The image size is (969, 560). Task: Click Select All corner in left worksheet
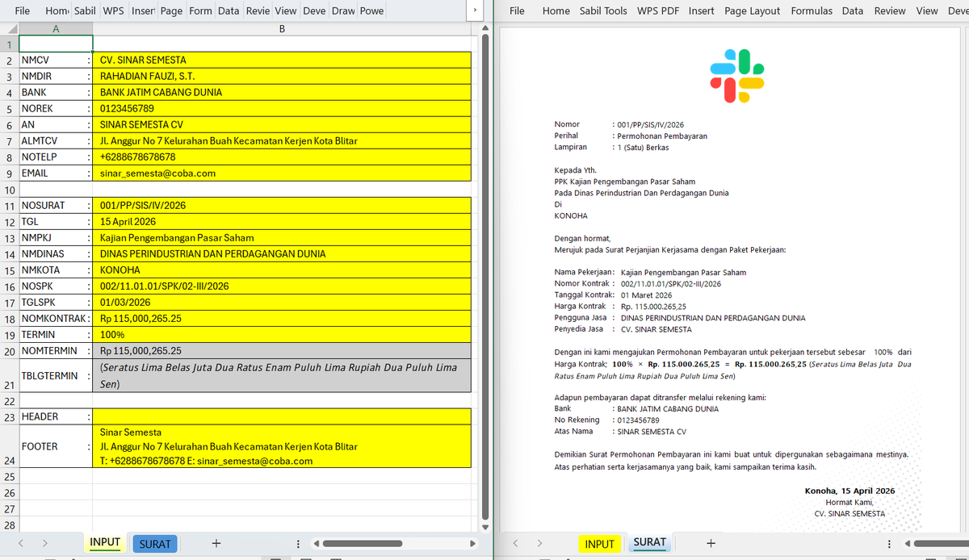click(x=9, y=28)
